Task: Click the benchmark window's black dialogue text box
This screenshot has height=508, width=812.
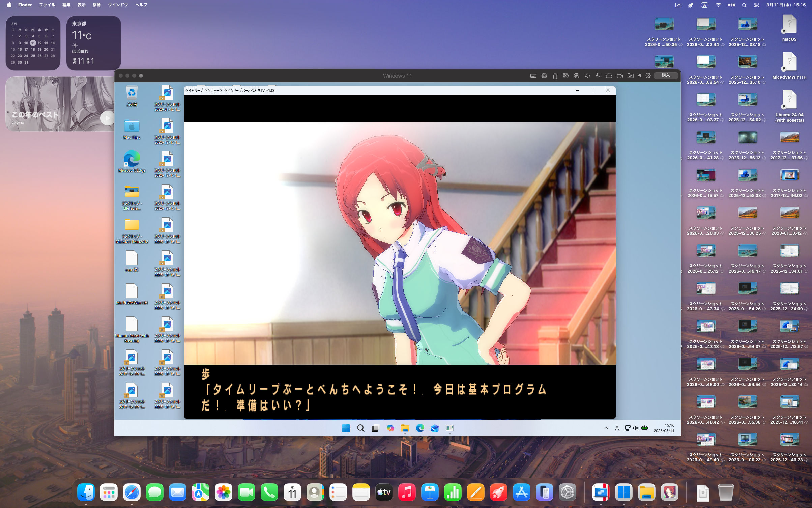Action: coord(400,391)
